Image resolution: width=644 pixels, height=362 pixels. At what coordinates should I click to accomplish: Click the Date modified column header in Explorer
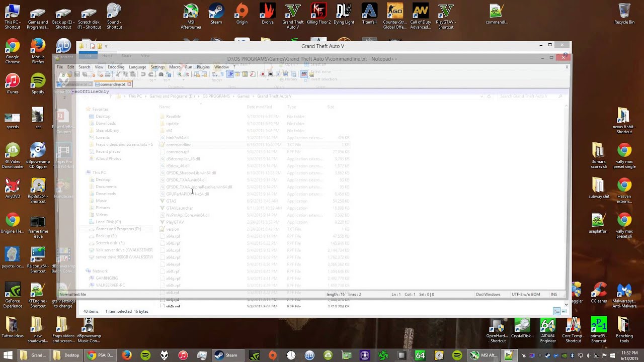click(259, 107)
